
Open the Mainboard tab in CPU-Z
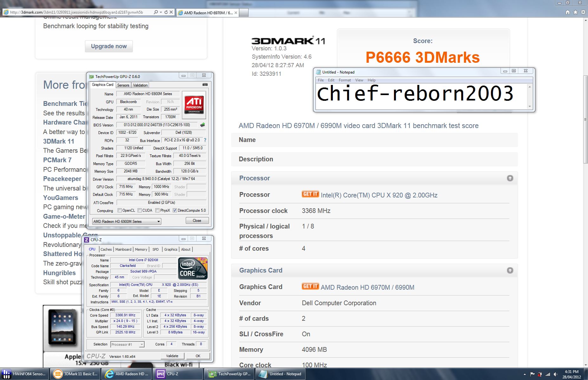[123, 249]
